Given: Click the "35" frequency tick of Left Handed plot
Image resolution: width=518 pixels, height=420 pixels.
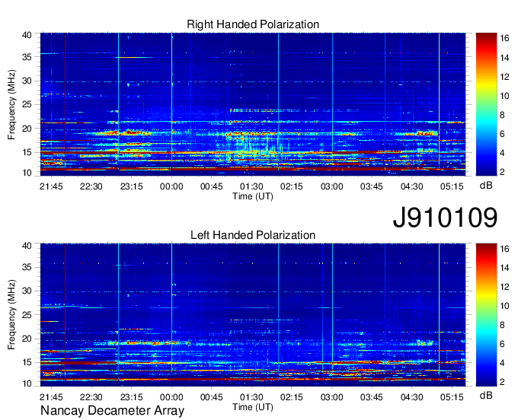Looking at the screenshot, I should click(27, 267).
